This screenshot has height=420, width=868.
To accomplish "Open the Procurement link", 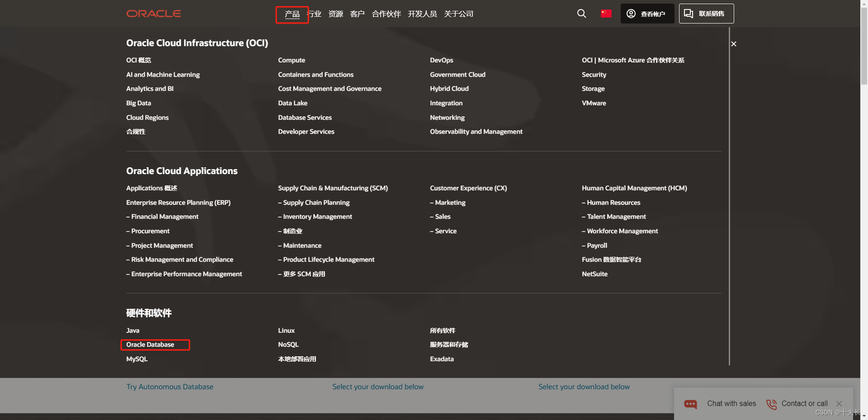I will tap(148, 231).
